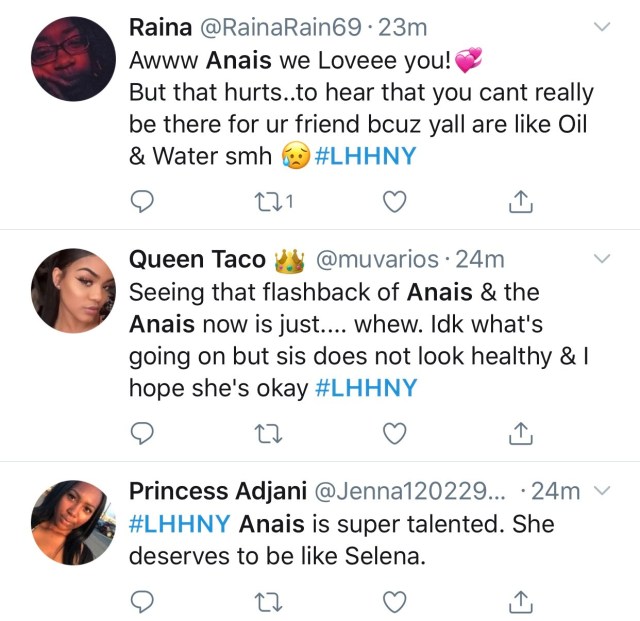The image size is (640, 621).
Task: Reply to Princess Adjani's tweet
Action: [143, 601]
